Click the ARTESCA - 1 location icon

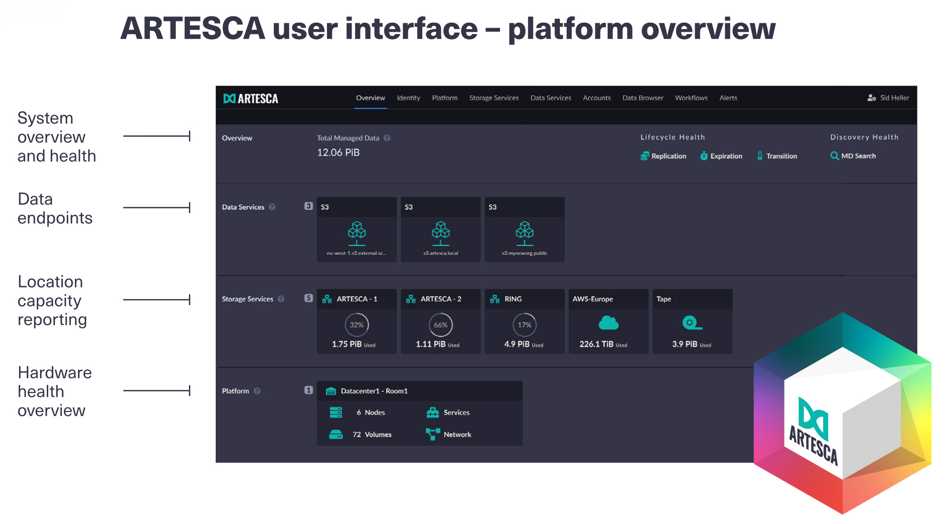327,299
